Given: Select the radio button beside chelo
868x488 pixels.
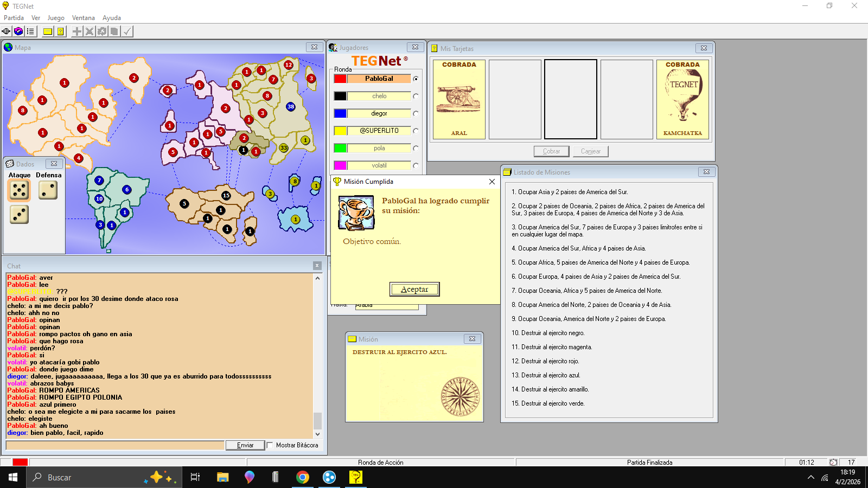Looking at the screenshot, I should point(416,96).
